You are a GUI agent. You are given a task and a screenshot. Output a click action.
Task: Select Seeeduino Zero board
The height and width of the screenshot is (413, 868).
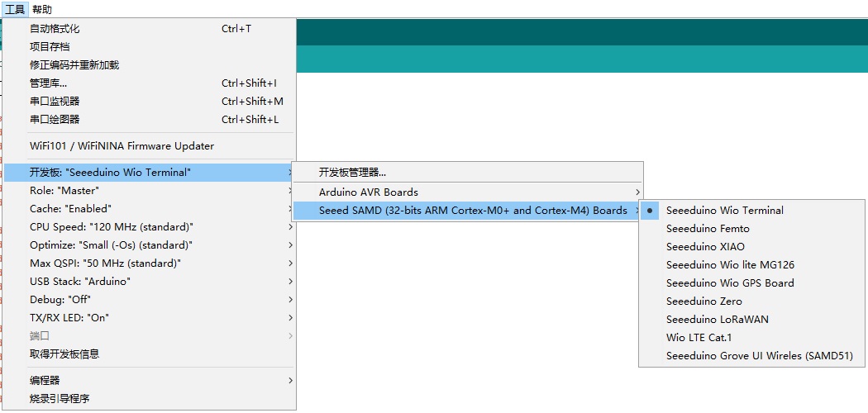coord(751,301)
